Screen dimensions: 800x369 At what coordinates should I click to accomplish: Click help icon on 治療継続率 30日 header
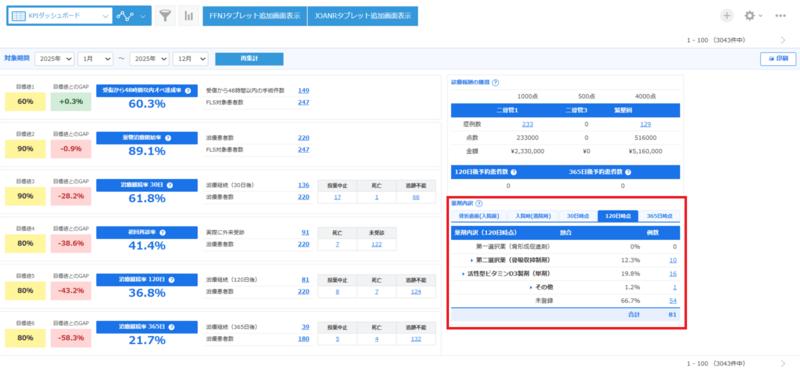tap(170, 185)
